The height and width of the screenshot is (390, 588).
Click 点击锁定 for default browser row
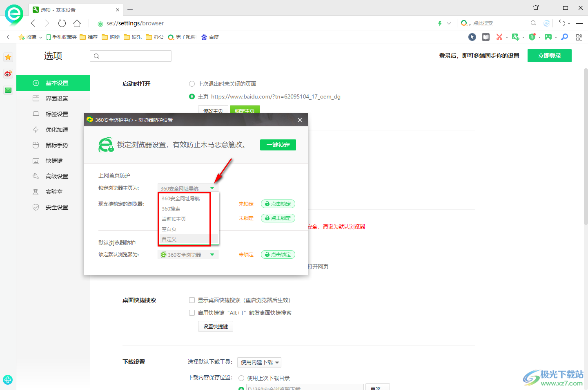(x=278, y=255)
